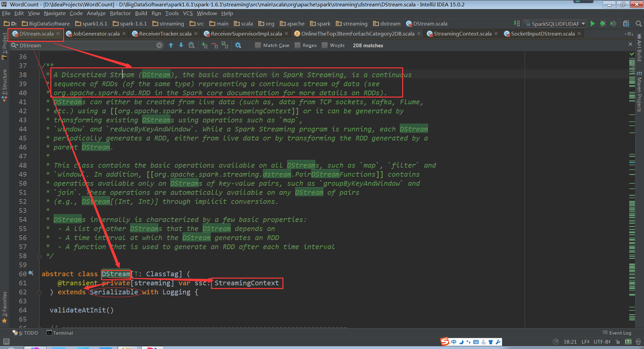644x349 pixels.
Task: Collapse fold marker at line 62
Action: (x=39, y=293)
